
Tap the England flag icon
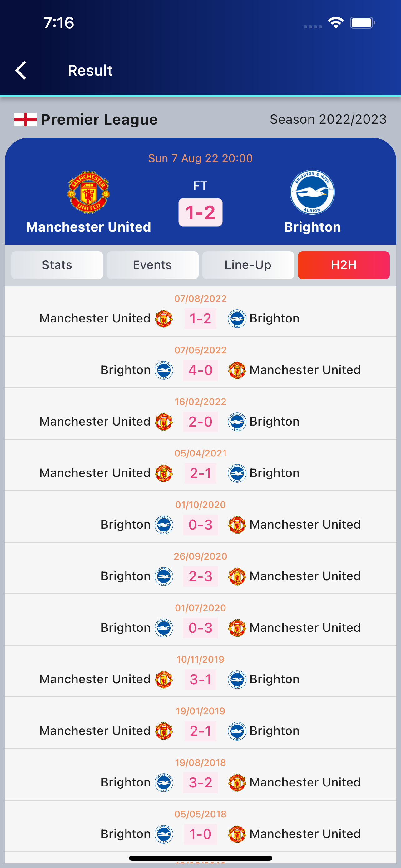pyautogui.click(x=25, y=120)
